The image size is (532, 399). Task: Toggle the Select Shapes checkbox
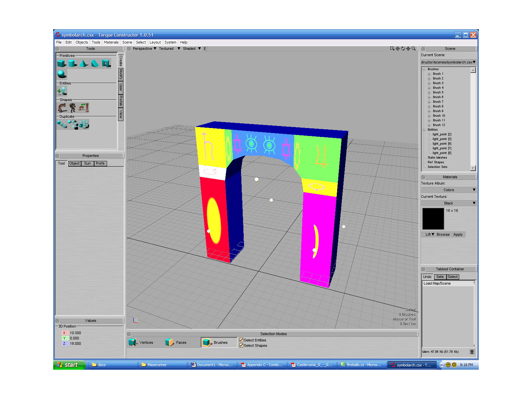click(x=241, y=345)
